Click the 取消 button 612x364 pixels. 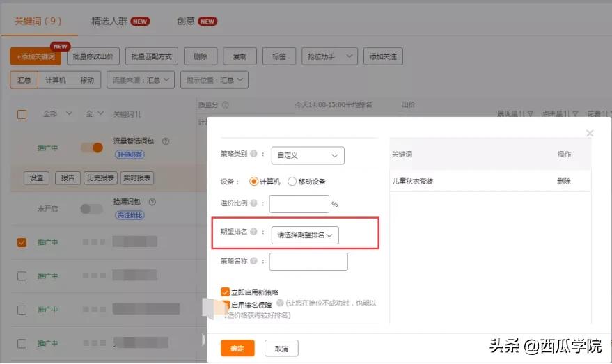pos(281,349)
